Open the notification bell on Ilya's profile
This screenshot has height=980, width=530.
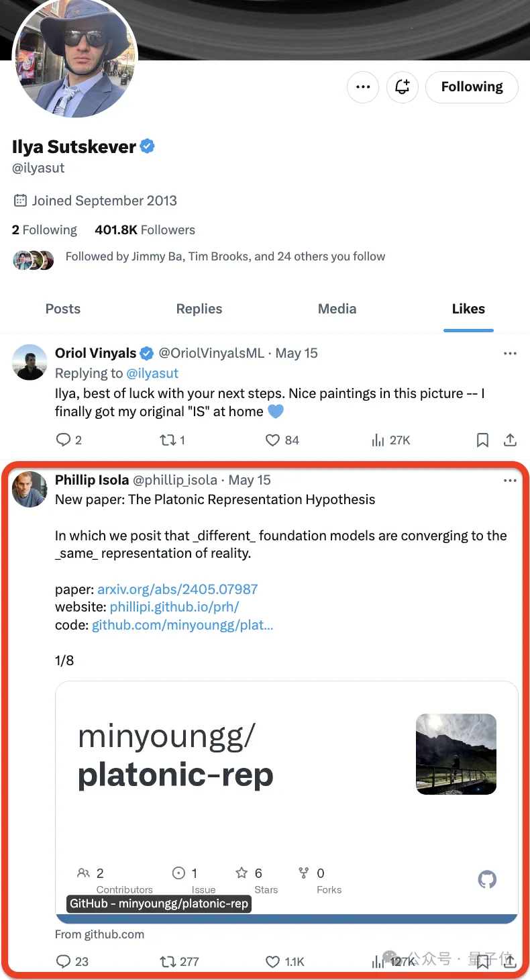[x=402, y=87]
